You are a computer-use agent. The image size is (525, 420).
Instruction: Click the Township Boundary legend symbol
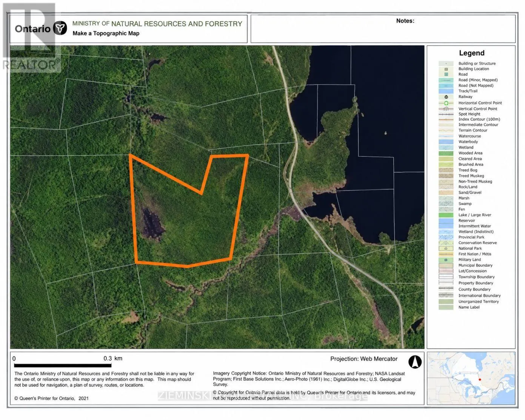click(x=446, y=277)
